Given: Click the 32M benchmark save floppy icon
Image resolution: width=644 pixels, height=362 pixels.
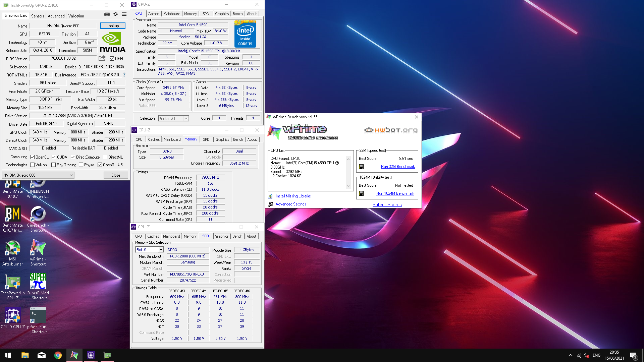Looking at the screenshot, I should tap(361, 167).
